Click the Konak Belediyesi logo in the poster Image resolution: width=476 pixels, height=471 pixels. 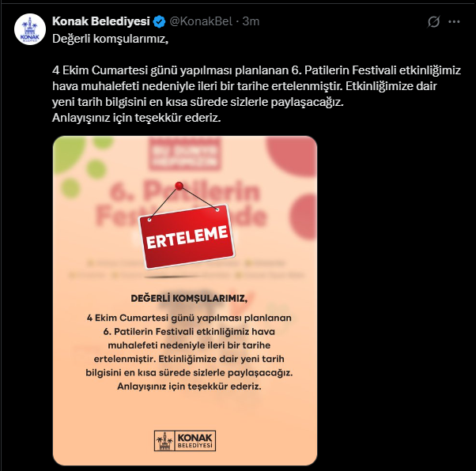(185, 441)
